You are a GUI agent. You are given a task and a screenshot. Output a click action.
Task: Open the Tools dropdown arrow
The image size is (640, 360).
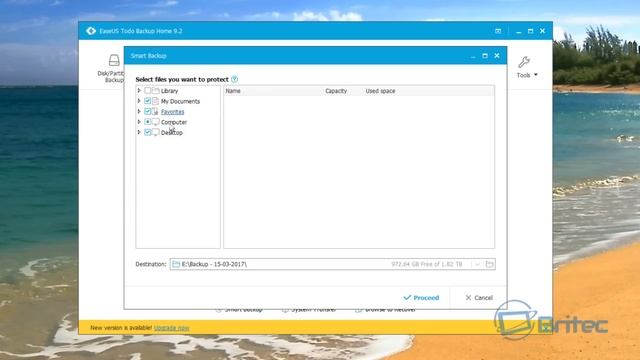(536, 75)
